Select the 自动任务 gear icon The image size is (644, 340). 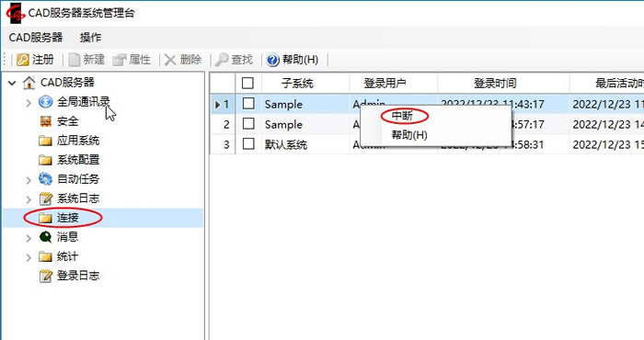46,179
